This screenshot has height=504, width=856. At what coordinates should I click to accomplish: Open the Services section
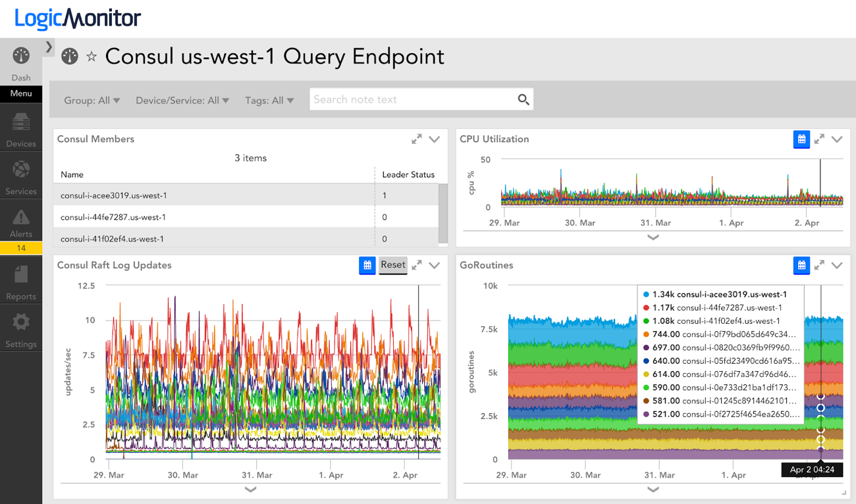click(21, 176)
